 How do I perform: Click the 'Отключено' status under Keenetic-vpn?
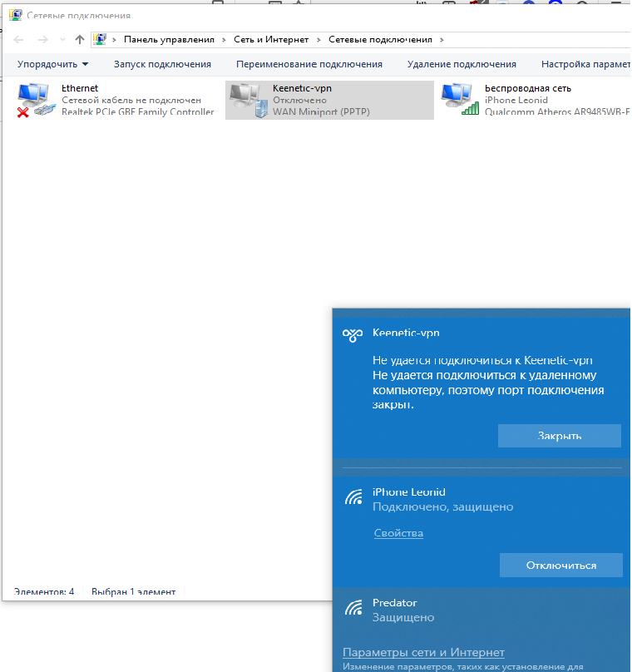[299, 101]
